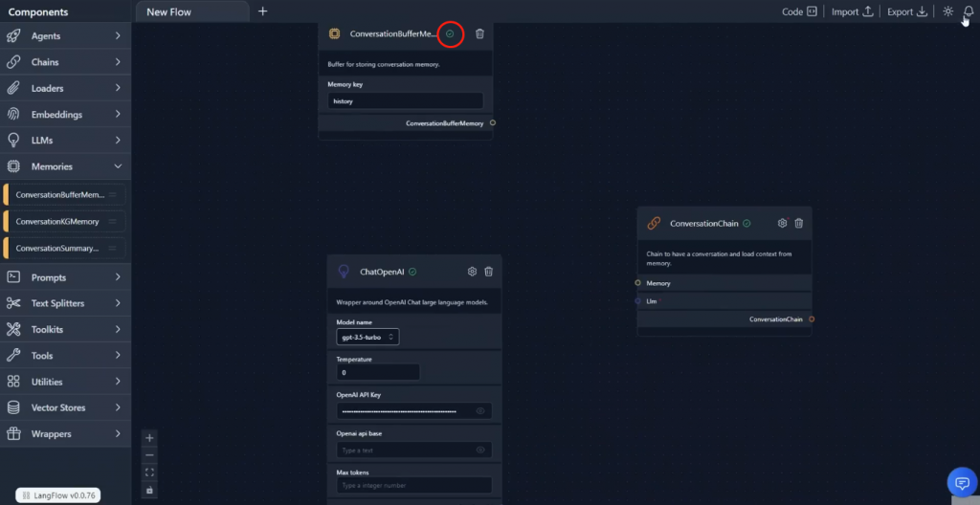This screenshot has height=505, width=980.
Task: Expand the Vector Stores category
Action: [118, 407]
